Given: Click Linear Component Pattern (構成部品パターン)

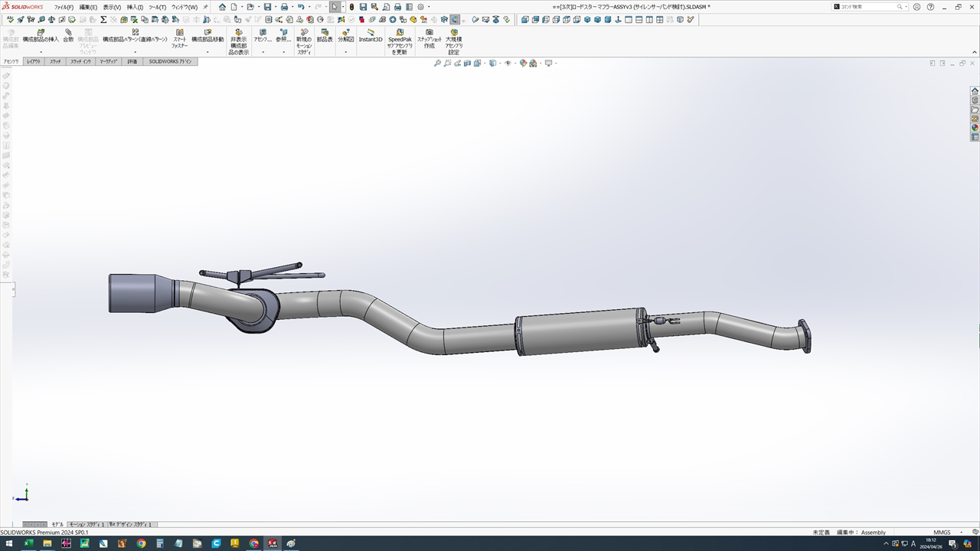Looking at the screenshot, I should click(135, 36).
